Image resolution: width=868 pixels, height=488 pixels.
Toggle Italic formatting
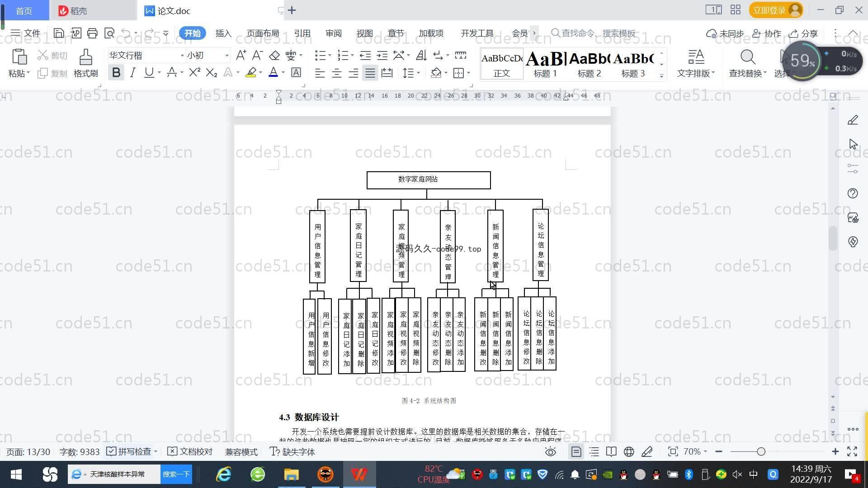(x=132, y=72)
